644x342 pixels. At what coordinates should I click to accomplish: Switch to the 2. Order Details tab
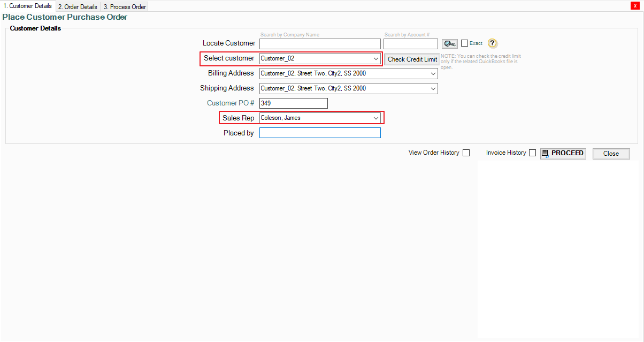click(78, 7)
